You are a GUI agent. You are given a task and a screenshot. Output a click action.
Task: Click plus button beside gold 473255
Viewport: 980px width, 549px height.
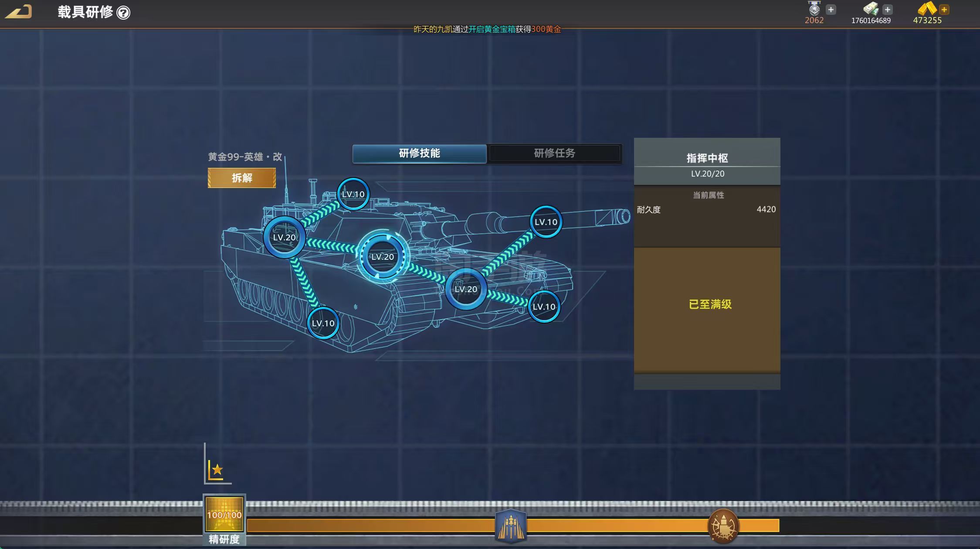coord(944,10)
